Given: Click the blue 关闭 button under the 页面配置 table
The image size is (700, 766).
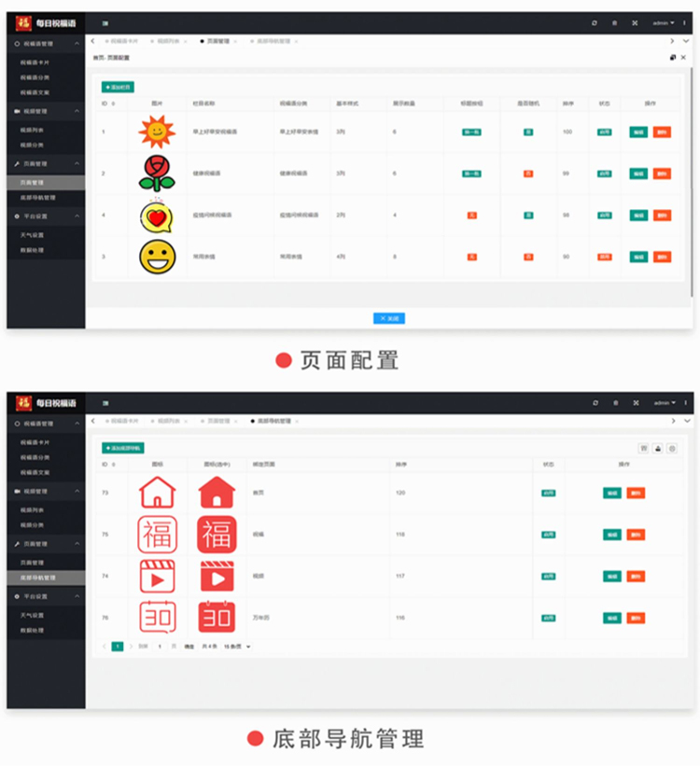Looking at the screenshot, I should pos(389,318).
